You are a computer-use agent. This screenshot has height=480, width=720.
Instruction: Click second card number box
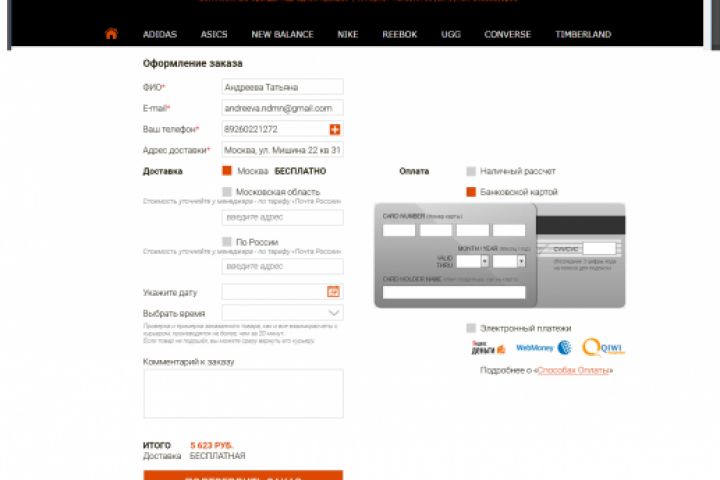[x=436, y=230]
